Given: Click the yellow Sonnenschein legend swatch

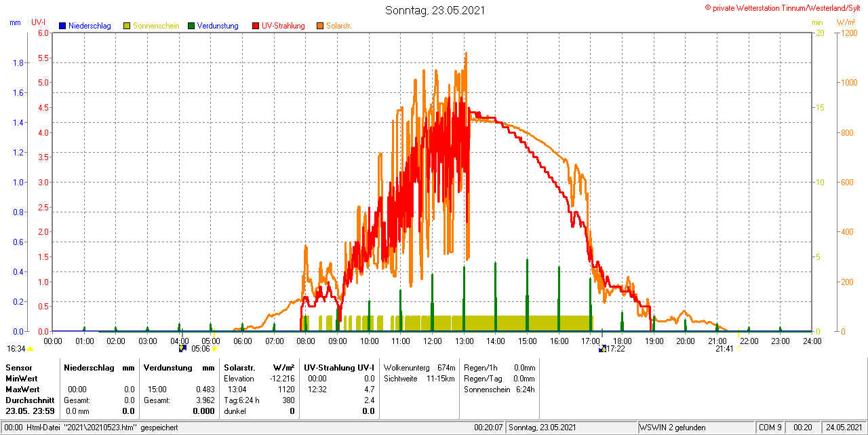Looking at the screenshot, I should [127, 26].
